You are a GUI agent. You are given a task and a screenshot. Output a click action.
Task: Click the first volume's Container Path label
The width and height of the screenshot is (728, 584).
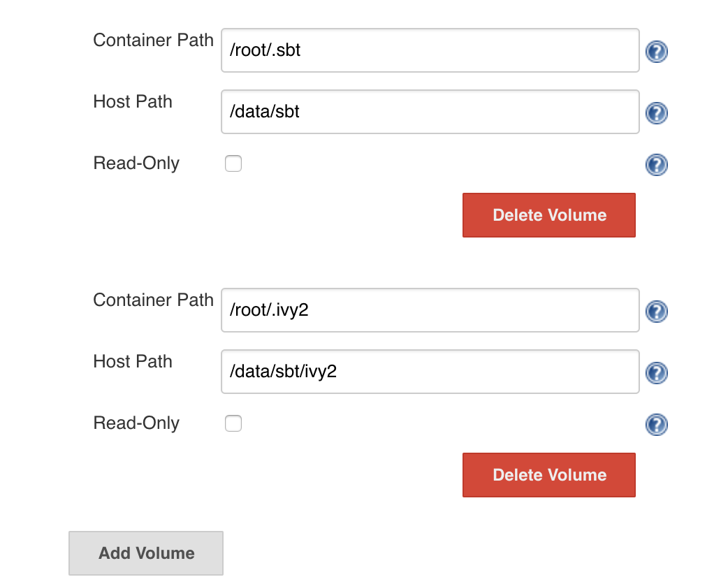[x=153, y=41]
